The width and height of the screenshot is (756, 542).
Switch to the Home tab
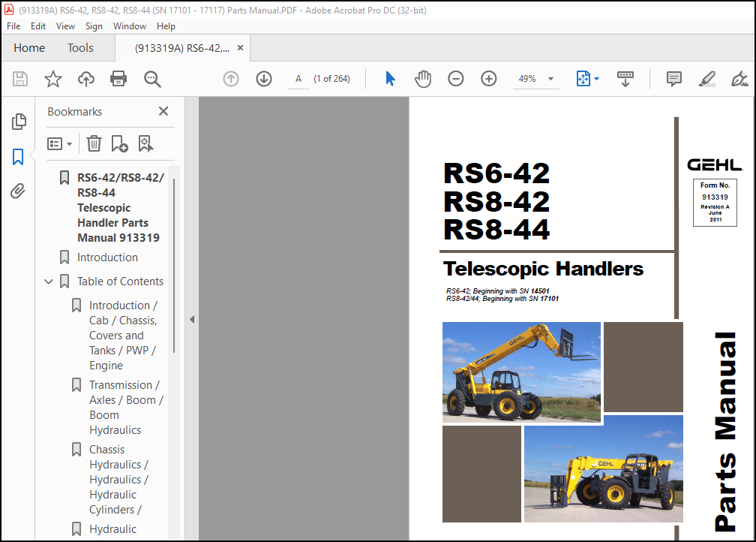click(x=29, y=48)
